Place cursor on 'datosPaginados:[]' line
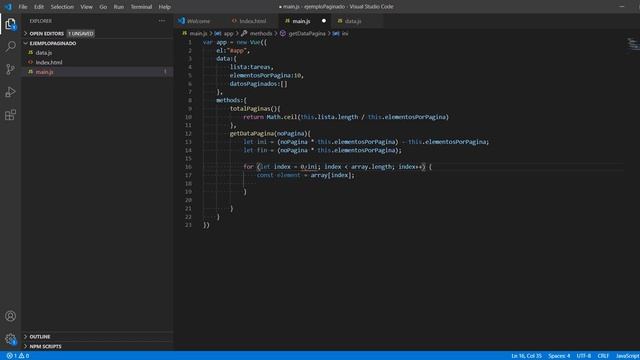 point(258,84)
